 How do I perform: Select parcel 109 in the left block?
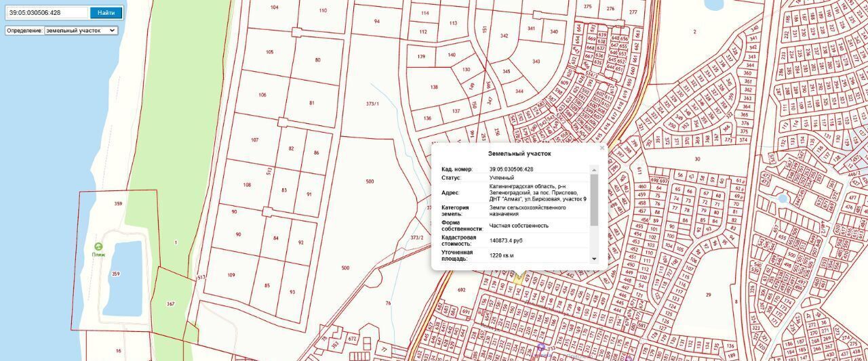231,275
